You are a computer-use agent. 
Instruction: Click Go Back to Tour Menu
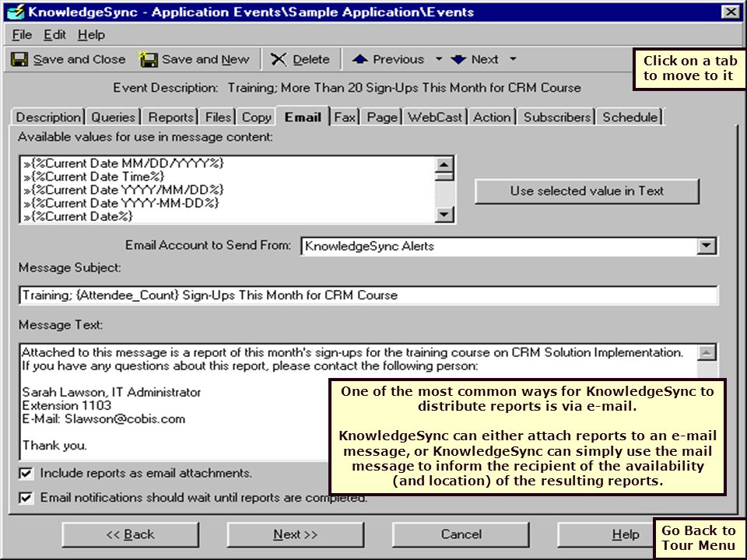699,538
